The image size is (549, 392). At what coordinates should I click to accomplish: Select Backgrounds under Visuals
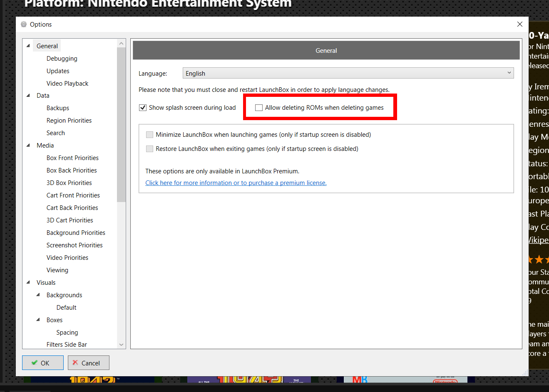(x=65, y=295)
